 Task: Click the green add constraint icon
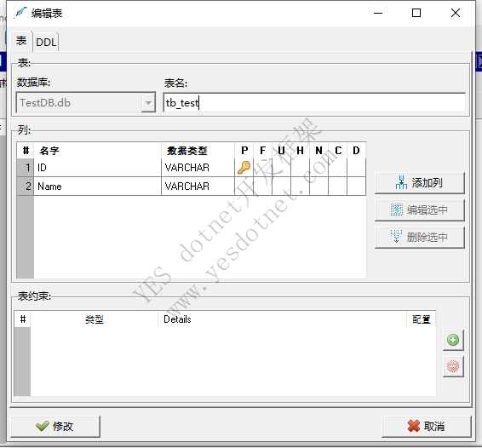click(453, 340)
